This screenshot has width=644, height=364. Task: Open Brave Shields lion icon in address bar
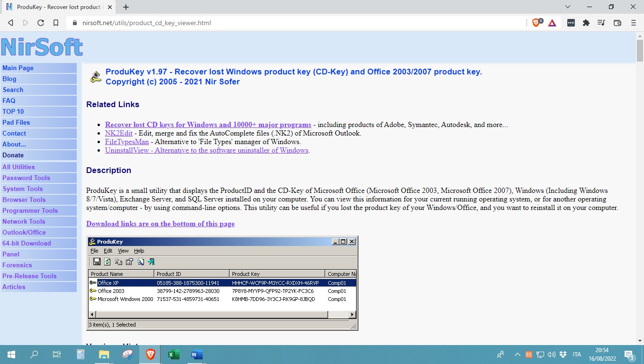[537, 23]
